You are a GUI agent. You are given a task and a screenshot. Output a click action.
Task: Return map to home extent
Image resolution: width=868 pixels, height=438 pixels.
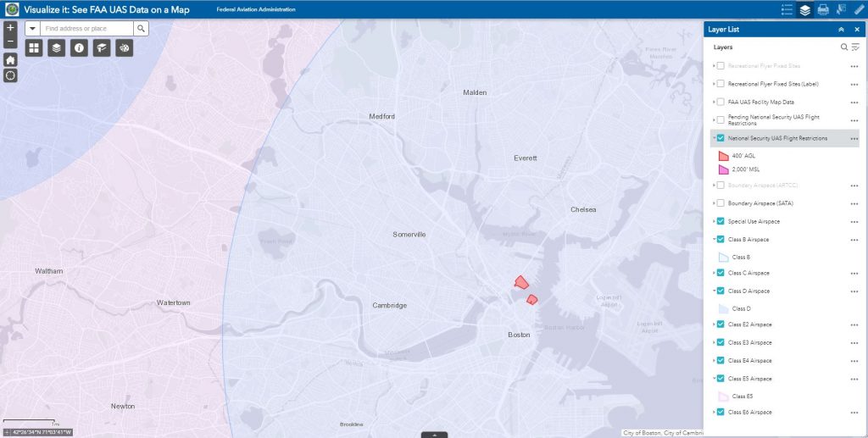[x=10, y=59]
